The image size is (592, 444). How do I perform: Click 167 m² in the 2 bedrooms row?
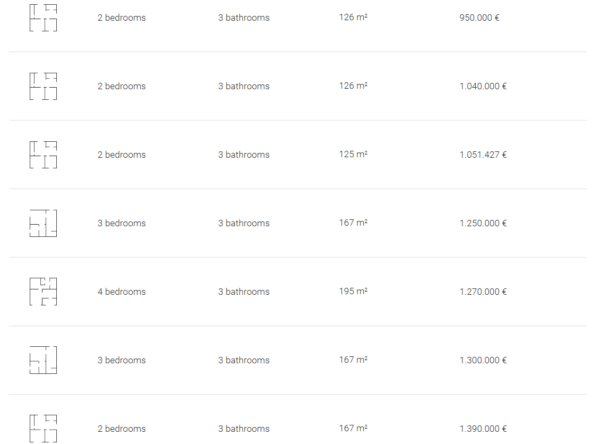click(x=353, y=428)
